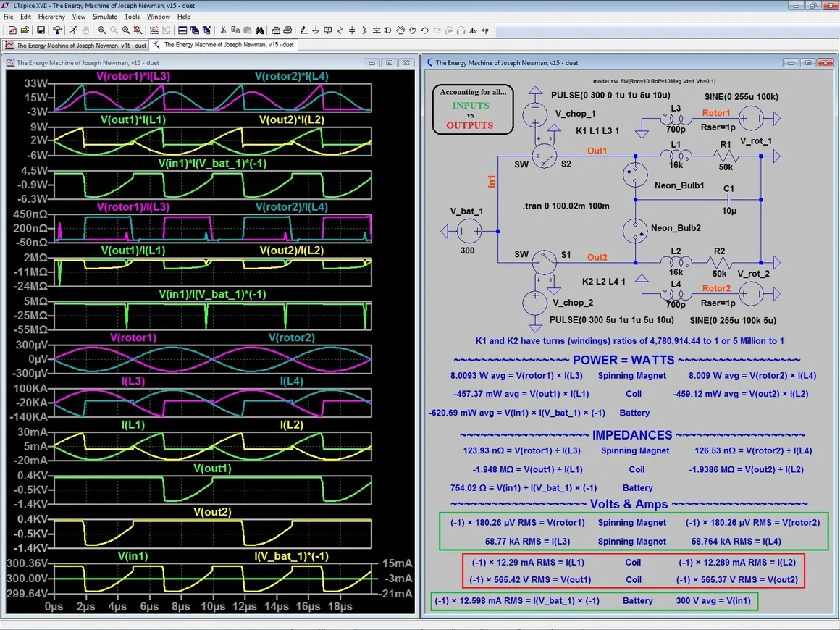The width and height of the screenshot is (840, 630).
Task: Open the Simulate menu
Action: pos(104,17)
